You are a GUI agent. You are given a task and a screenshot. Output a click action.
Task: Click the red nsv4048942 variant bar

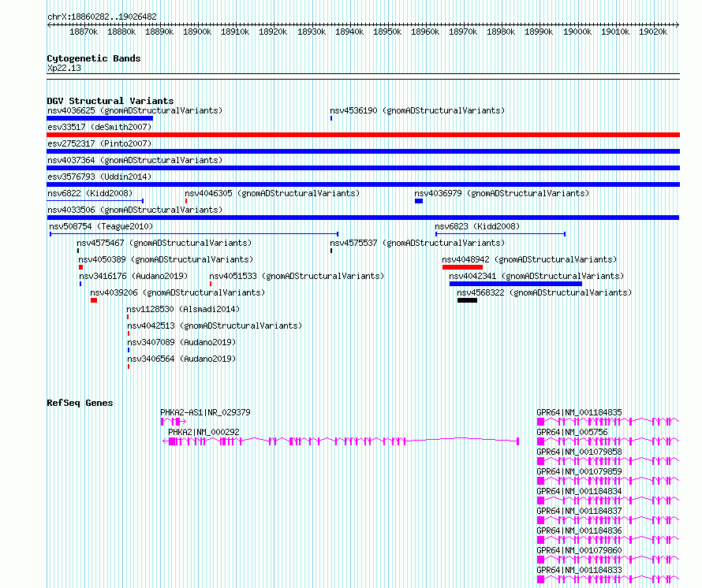click(x=462, y=268)
